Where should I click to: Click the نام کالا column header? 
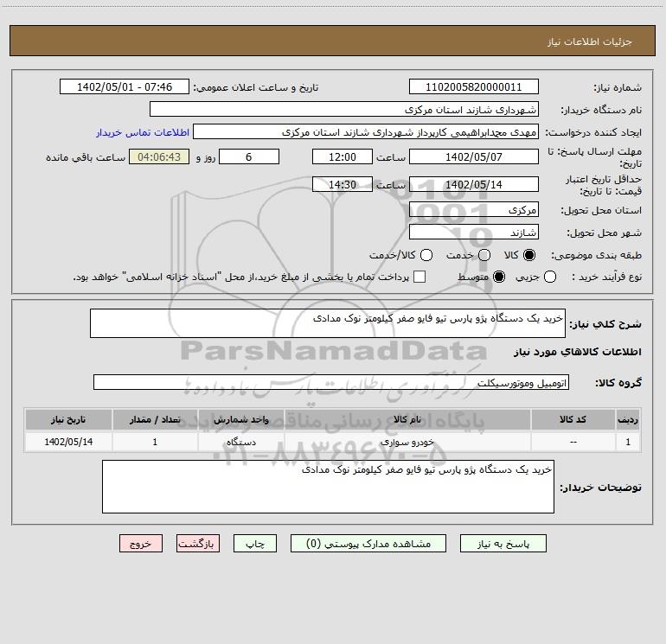pos(407,419)
